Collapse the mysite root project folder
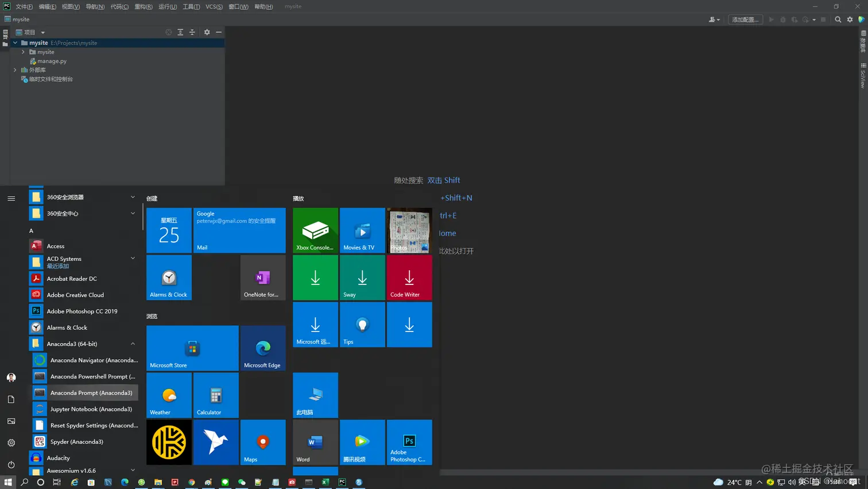The image size is (868, 489). [15, 43]
